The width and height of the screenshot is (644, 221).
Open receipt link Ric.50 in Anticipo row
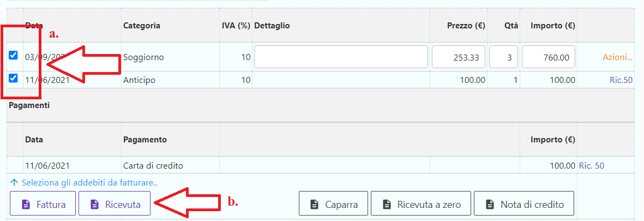[x=621, y=80]
